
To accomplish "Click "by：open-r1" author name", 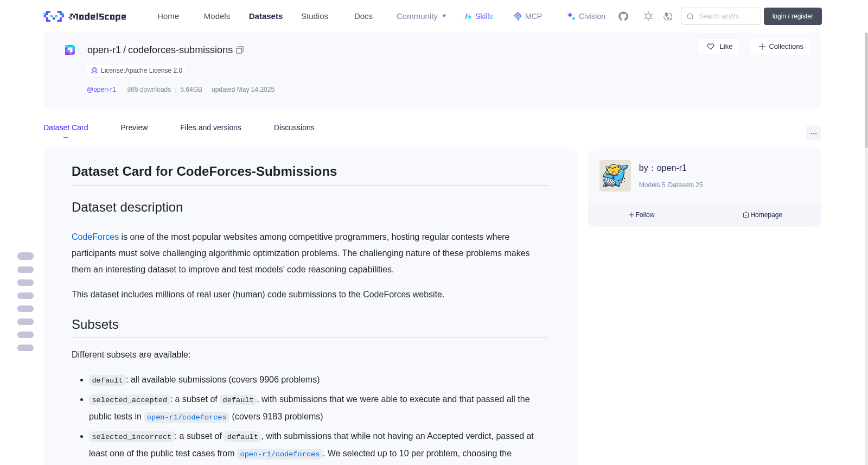I will [663, 168].
